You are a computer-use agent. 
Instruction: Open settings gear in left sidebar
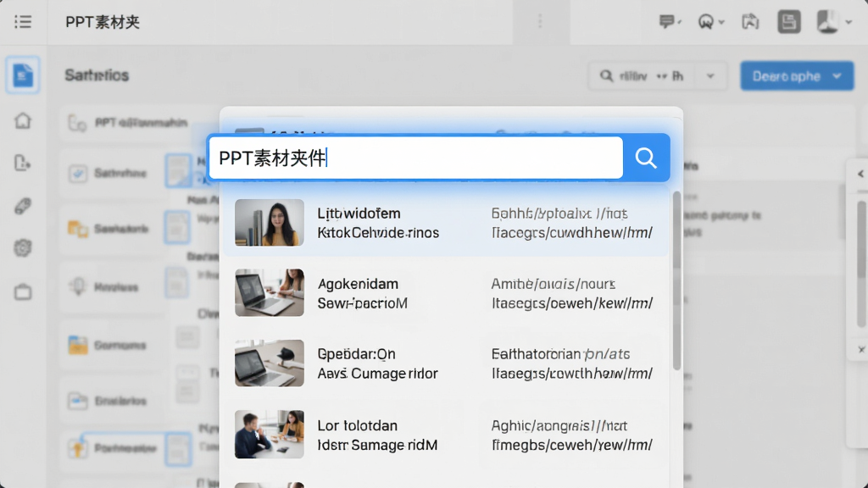pyautogui.click(x=23, y=248)
